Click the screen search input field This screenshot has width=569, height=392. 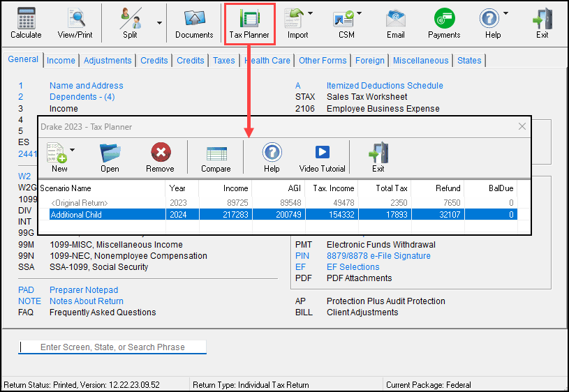(x=112, y=347)
